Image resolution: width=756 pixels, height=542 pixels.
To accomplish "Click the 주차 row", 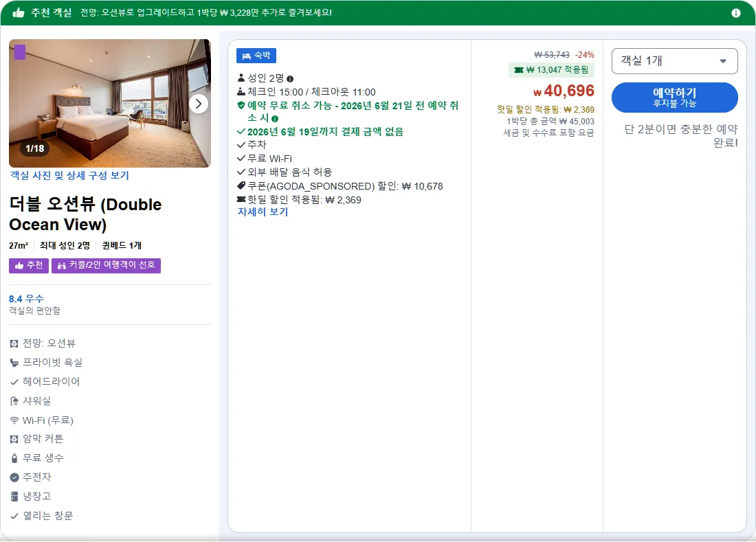I will click(252, 144).
